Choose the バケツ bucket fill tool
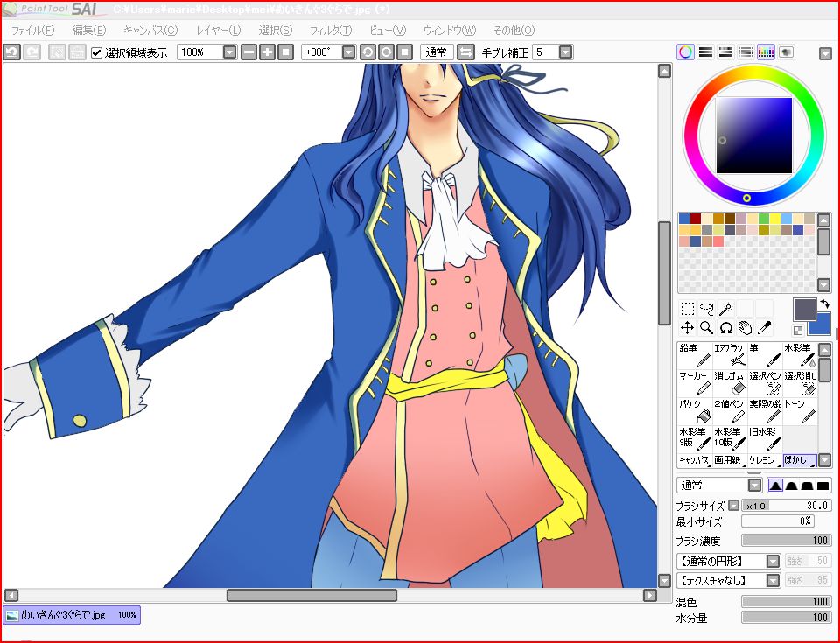 pyautogui.click(x=695, y=411)
